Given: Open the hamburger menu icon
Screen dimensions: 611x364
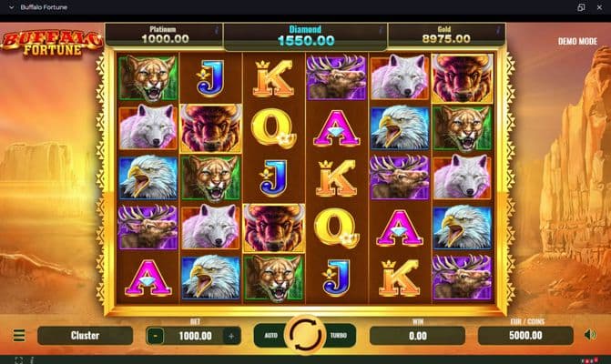Looking at the screenshot, I should [19, 335].
